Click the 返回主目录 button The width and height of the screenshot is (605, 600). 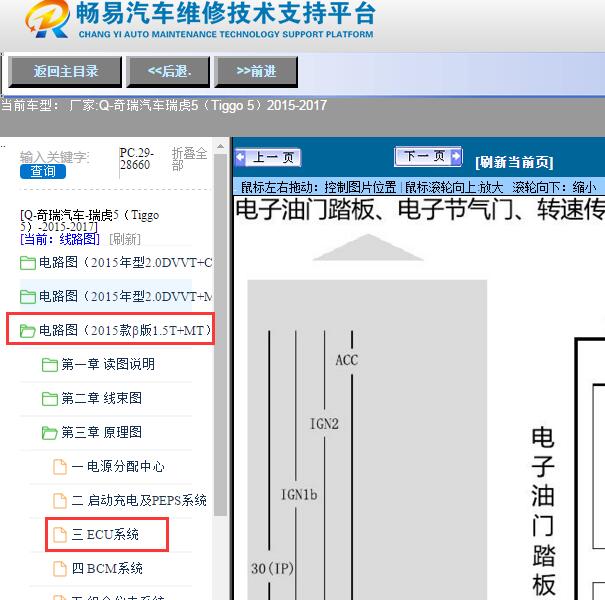click(x=65, y=71)
